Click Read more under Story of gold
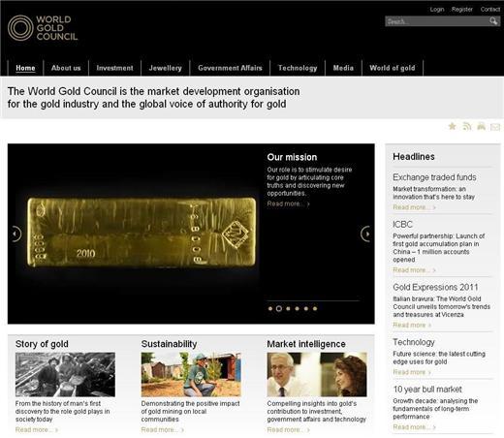 (x=37, y=430)
